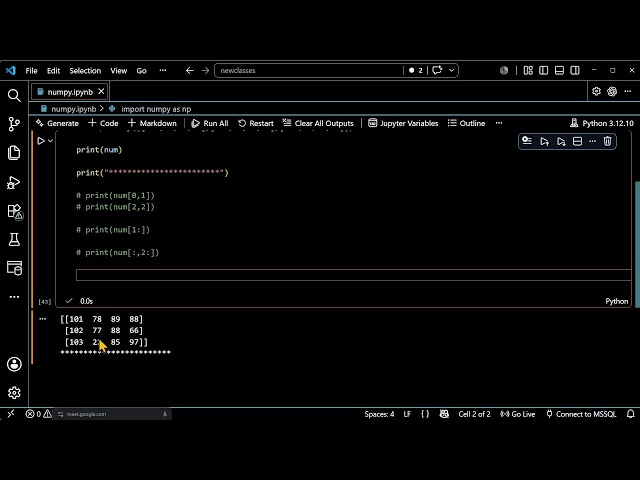Open the Testing flask view
This screenshot has width=640, height=480.
pyautogui.click(x=14, y=240)
